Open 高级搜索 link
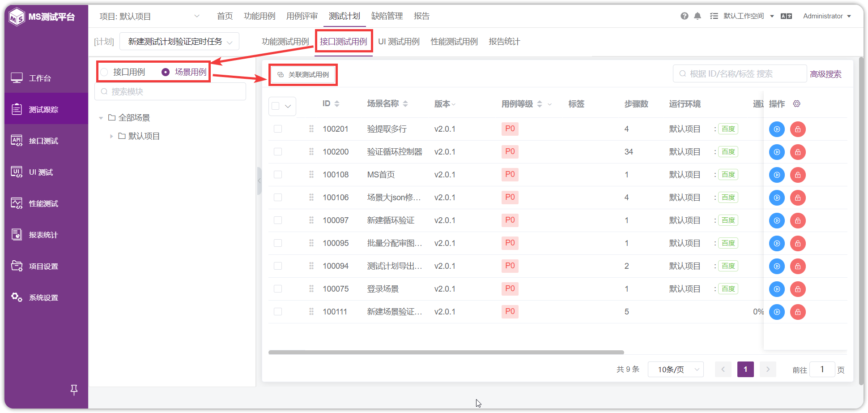The width and height of the screenshot is (868, 413). click(x=825, y=74)
